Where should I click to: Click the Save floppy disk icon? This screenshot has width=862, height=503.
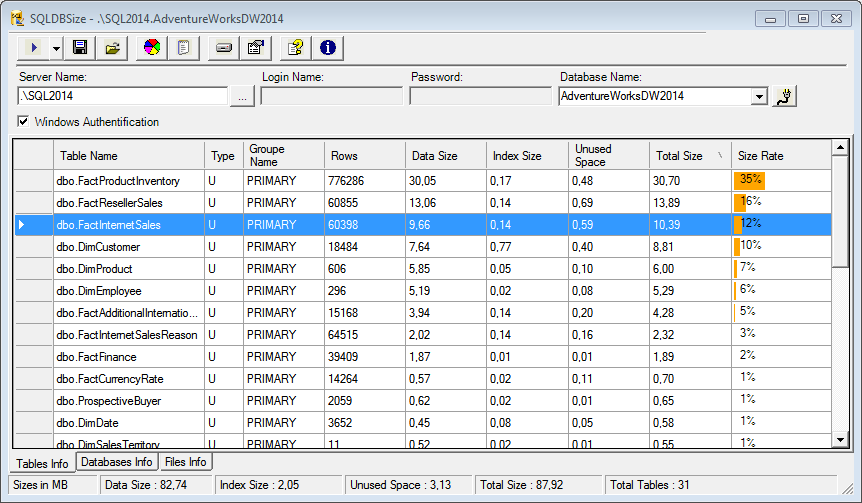pyautogui.click(x=80, y=47)
